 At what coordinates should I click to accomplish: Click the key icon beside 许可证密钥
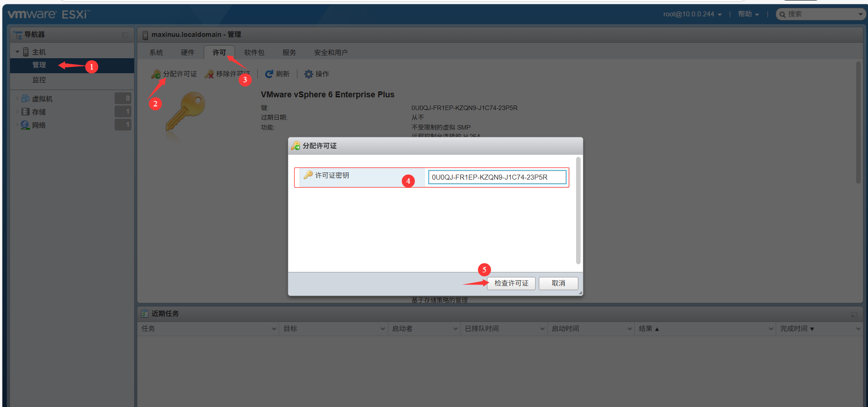308,175
